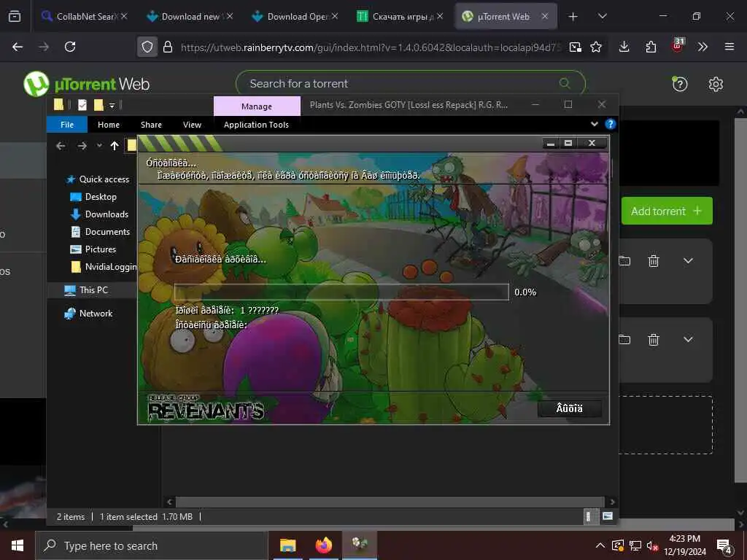Click the Firefox address bar URL
The image size is (747, 560).
[371, 47]
